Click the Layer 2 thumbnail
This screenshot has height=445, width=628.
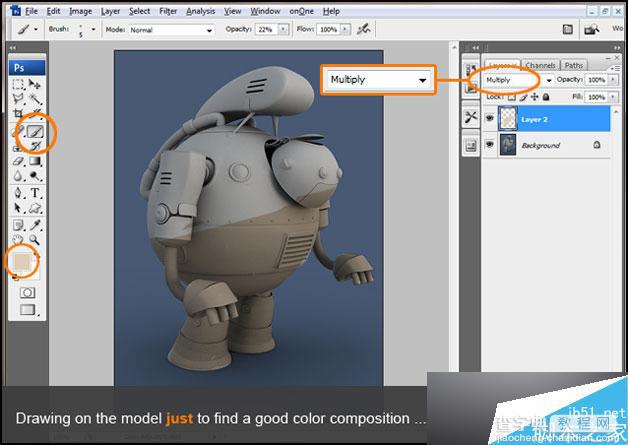click(508, 119)
